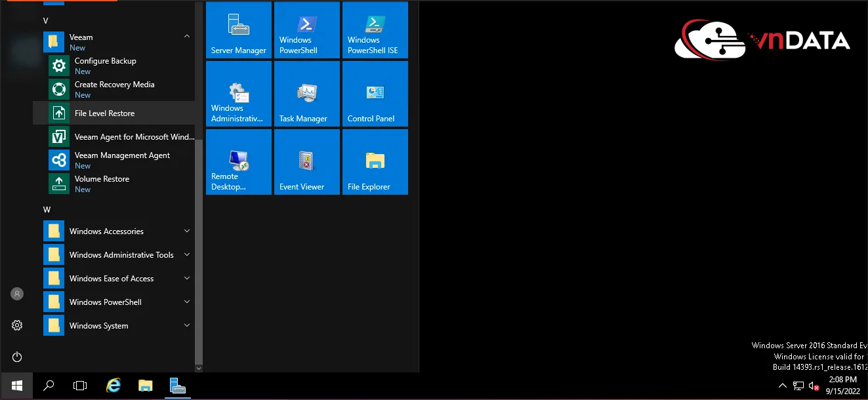Open the File Explorer tile

click(375, 162)
